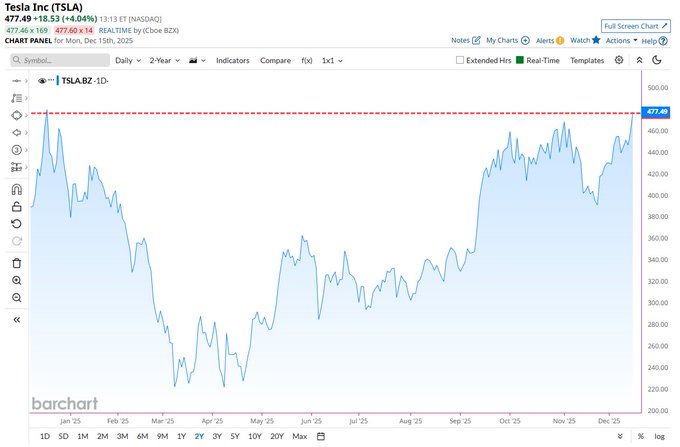Toggle the Real-Time checkbox
Screen dimensions: 680x447
coord(520,60)
